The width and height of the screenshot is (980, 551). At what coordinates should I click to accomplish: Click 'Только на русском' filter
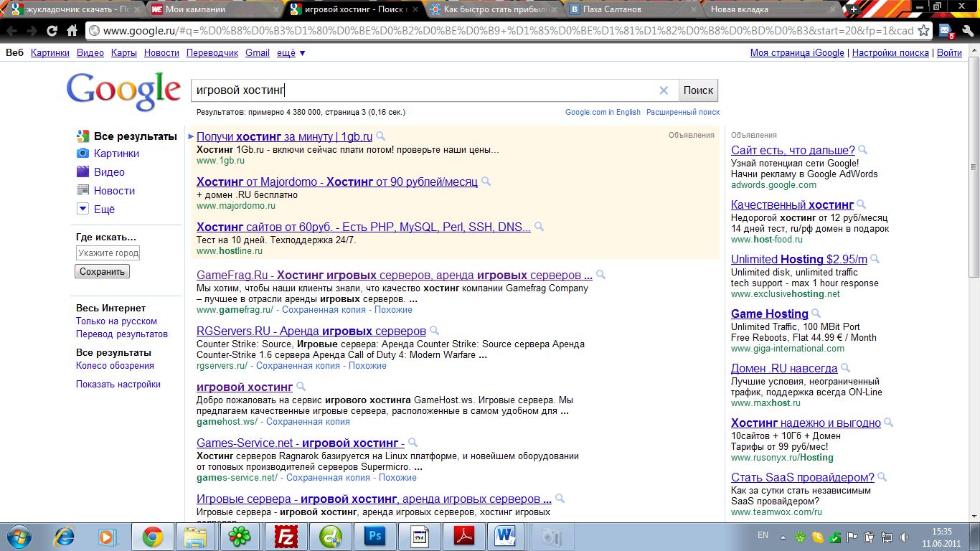116,321
